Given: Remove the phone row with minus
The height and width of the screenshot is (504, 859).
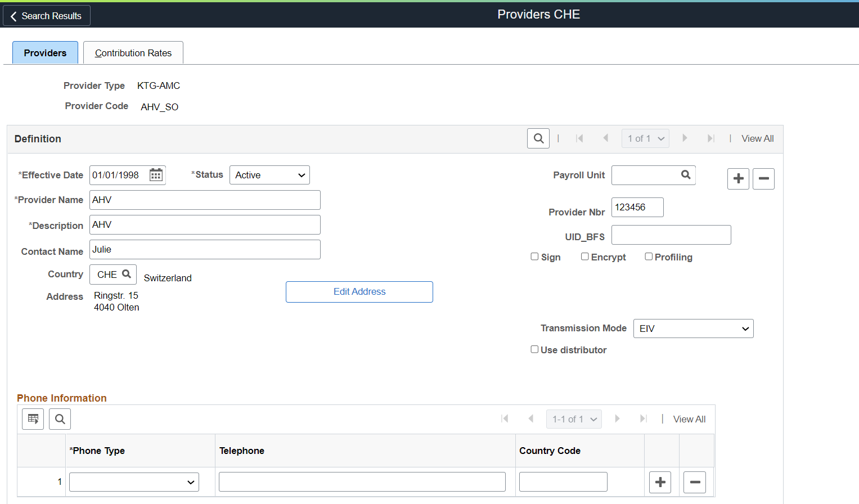Looking at the screenshot, I should click(695, 482).
